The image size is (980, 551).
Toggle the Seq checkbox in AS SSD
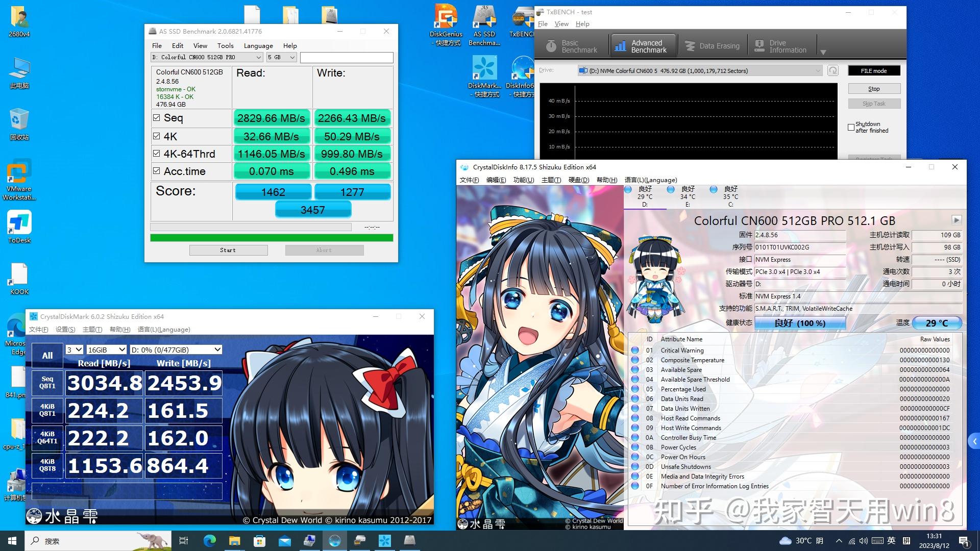157,118
